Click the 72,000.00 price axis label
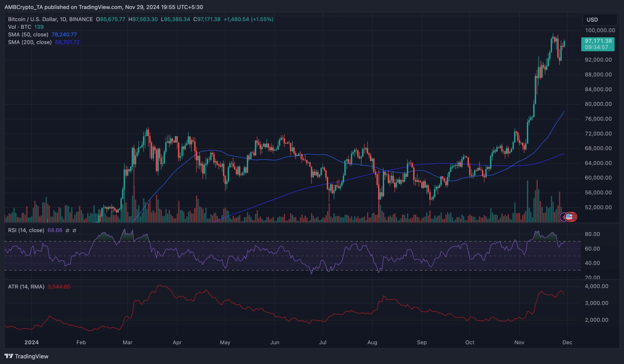The width and height of the screenshot is (624, 364). click(598, 134)
